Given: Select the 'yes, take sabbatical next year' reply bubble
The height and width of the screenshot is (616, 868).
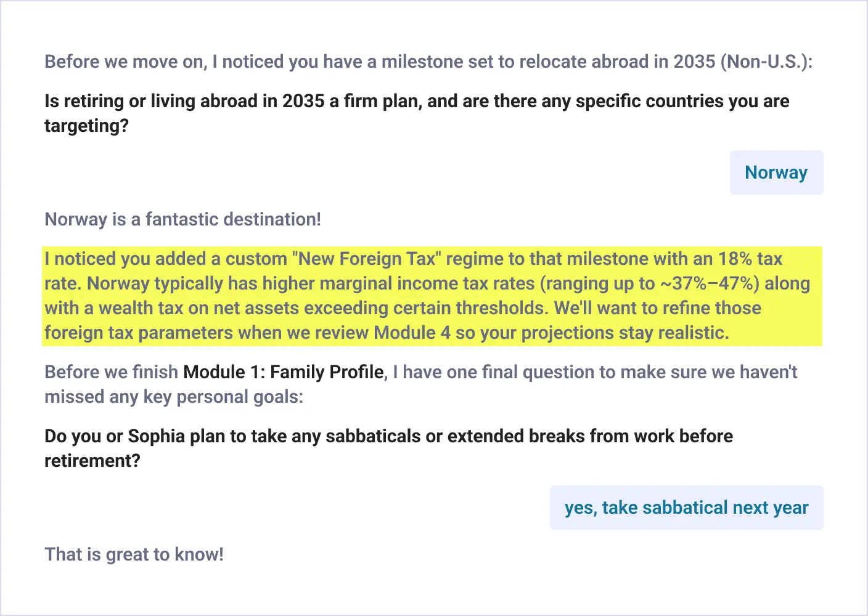Looking at the screenshot, I should [686, 508].
